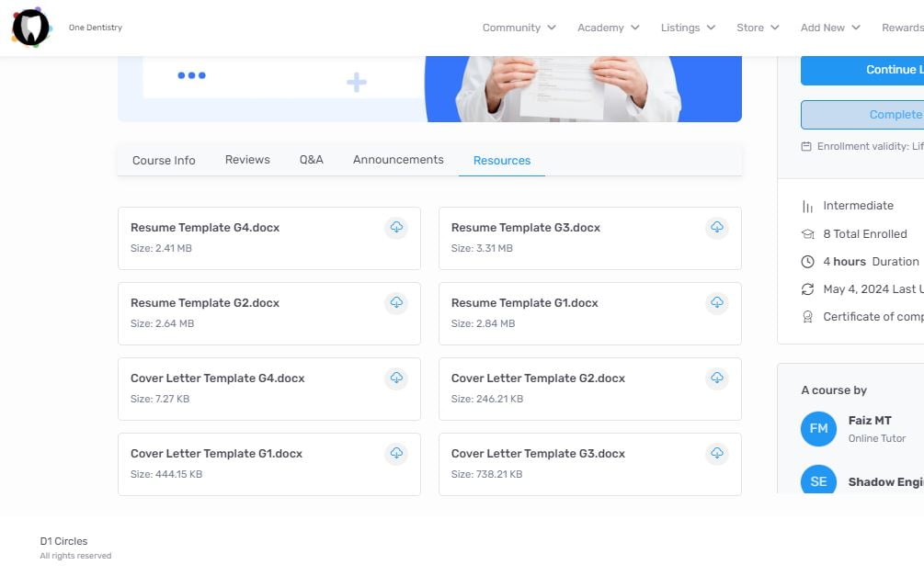Download Cover Letter Template G4.docx

396,378
